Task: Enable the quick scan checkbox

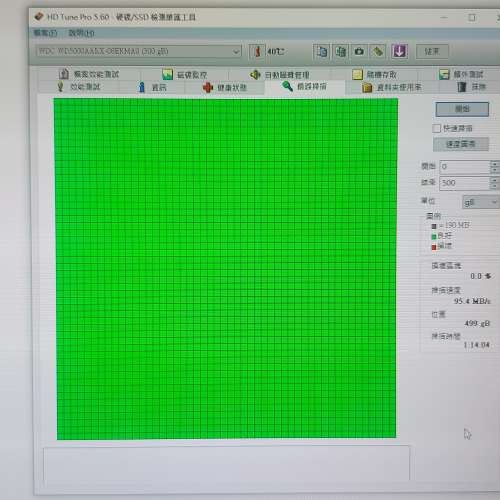Action: pyautogui.click(x=436, y=128)
